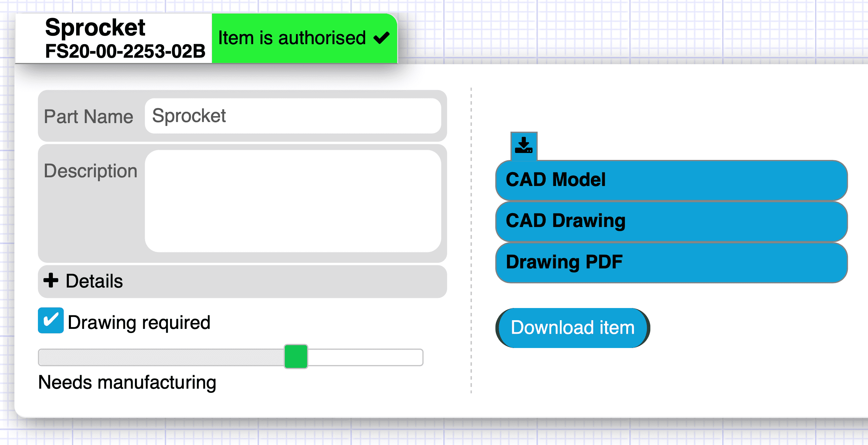This screenshot has width=868, height=445.
Task: Click the download-all files icon above CAD Model
Action: coord(524,146)
